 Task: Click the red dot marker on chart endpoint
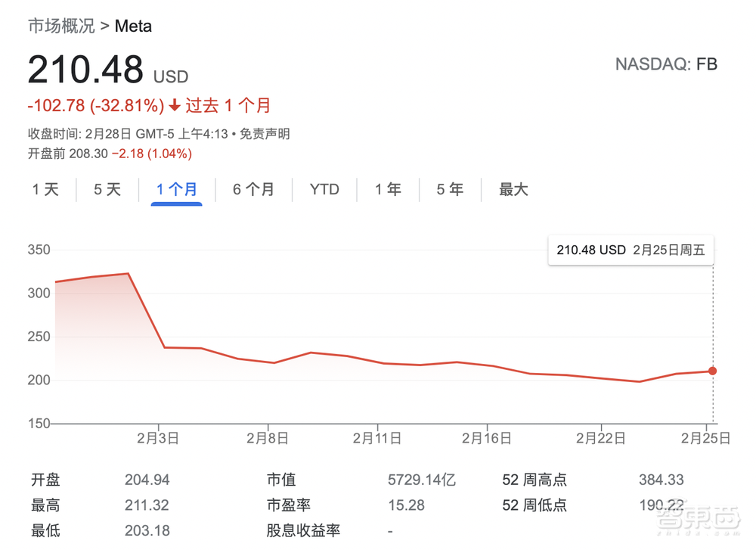pos(711,371)
